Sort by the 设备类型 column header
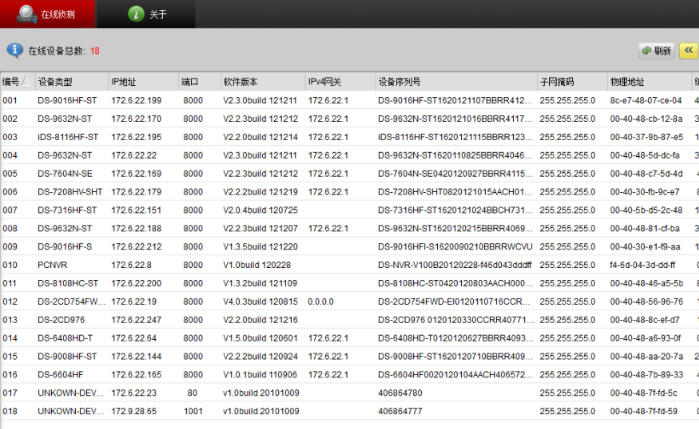 pyautogui.click(x=71, y=82)
